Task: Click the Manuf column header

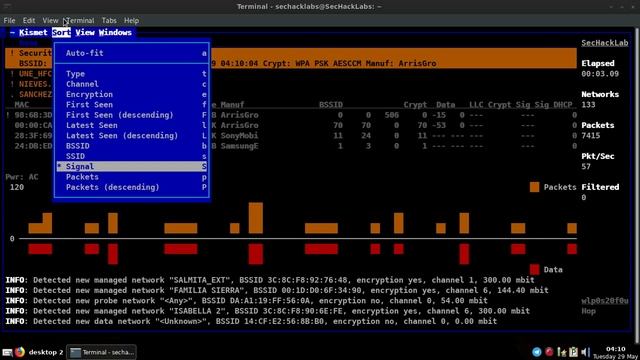Action: click(232, 104)
